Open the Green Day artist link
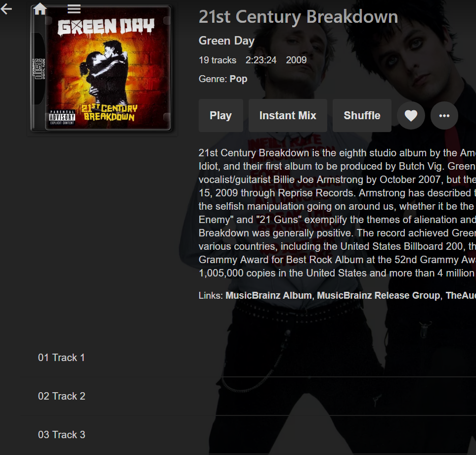Viewport: 476px width, 455px height. point(226,41)
